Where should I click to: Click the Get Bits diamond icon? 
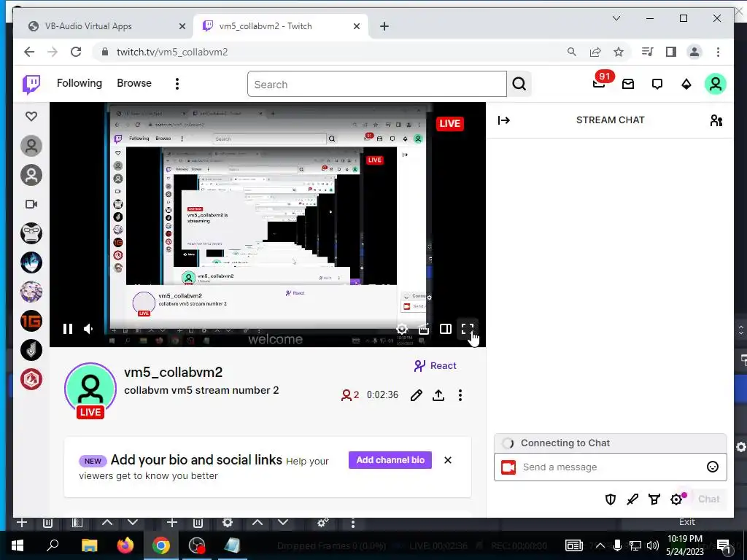686,85
